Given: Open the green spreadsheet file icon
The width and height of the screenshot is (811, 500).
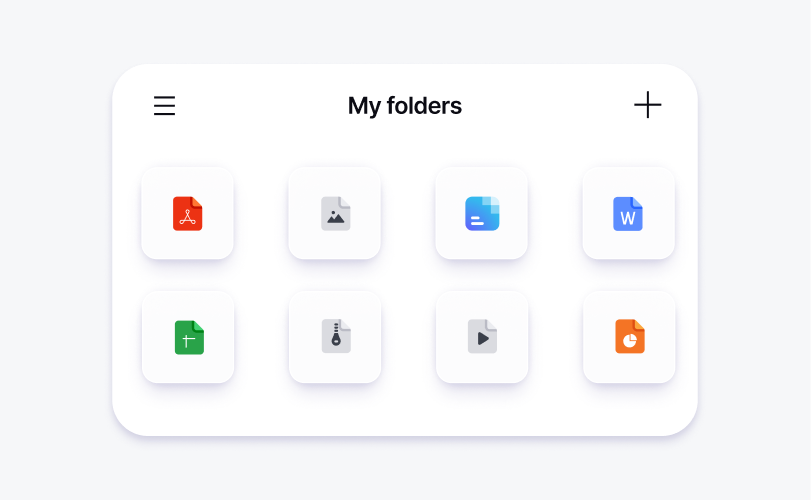Looking at the screenshot, I should click(x=188, y=338).
